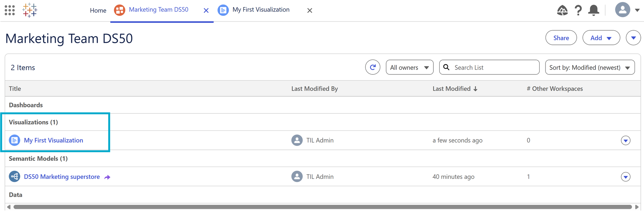Open the help question mark icon
Screen dimensions: 644x212
[578, 10]
